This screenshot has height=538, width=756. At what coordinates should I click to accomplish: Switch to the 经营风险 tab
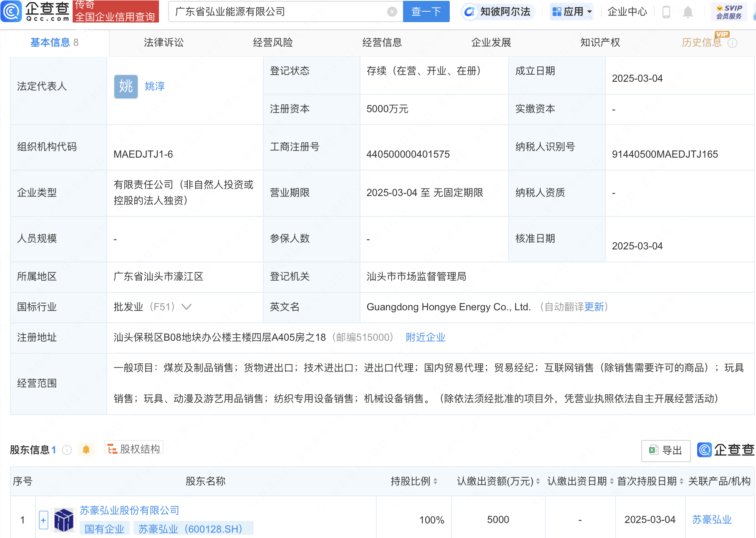(273, 43)
